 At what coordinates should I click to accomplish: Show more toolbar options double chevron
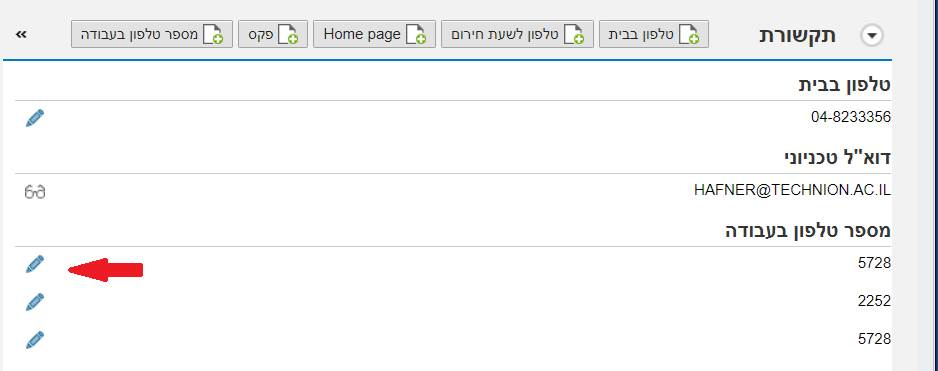point(21,35)
